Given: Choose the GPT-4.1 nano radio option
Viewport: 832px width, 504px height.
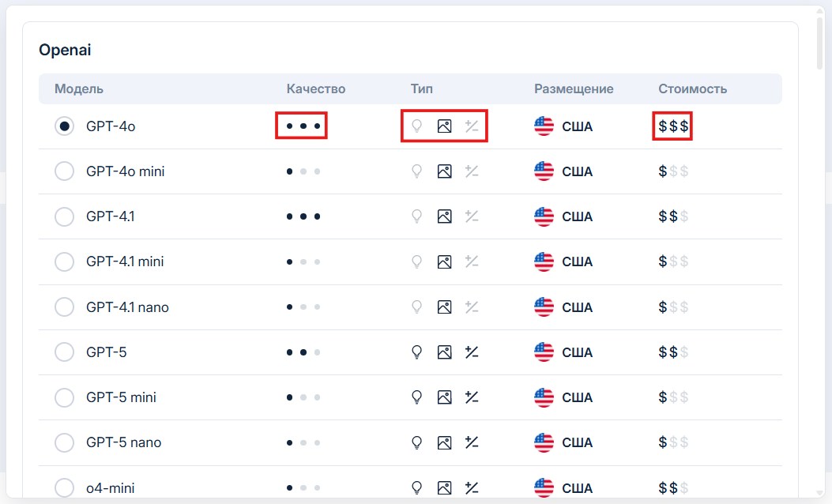Looking at the screenshot, I should [x=64, y=307].
